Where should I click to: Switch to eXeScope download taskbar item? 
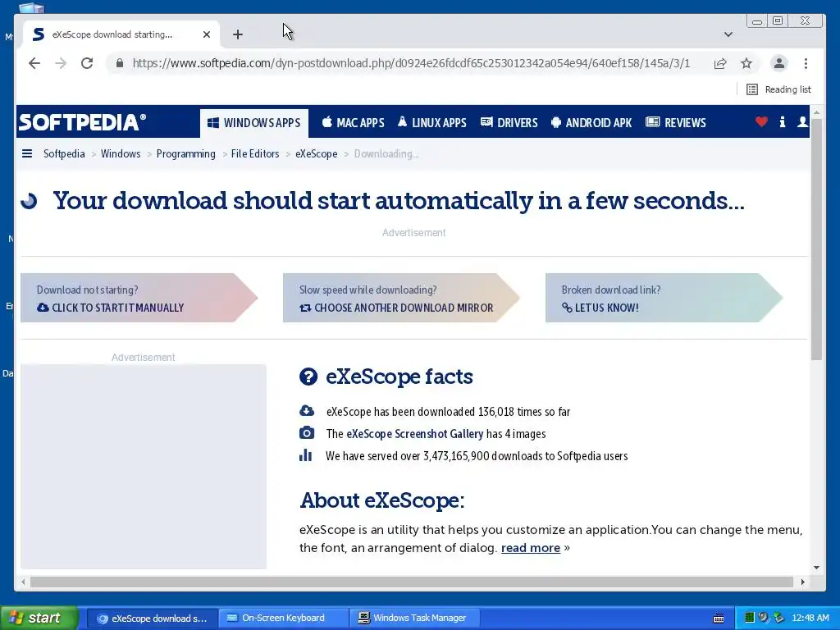152,619
